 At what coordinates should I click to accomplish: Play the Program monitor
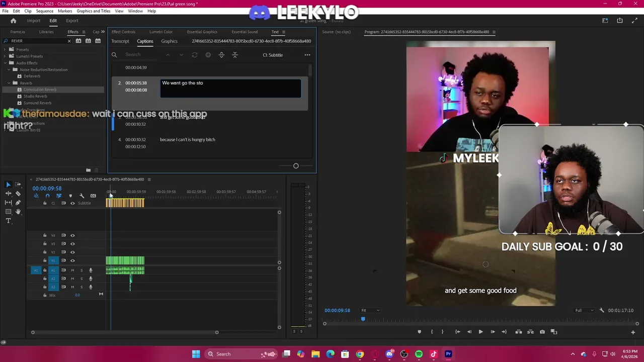(x=480, y=332)
